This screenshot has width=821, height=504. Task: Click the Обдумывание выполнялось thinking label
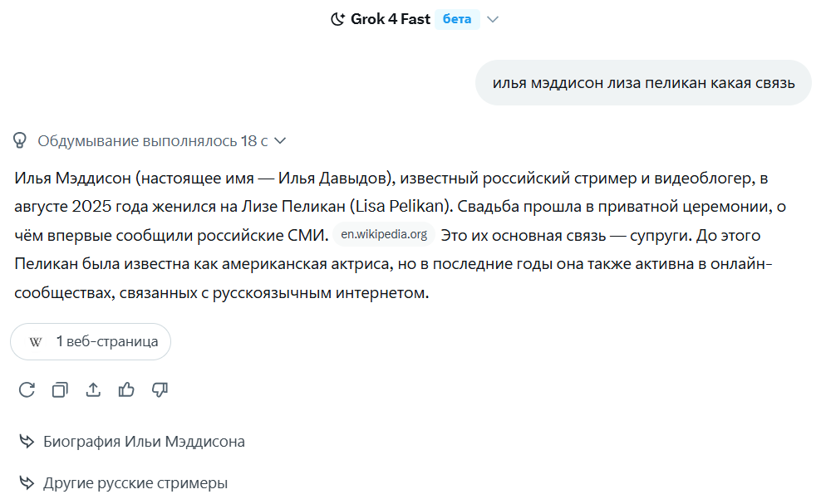pyautogui.click(x=152, y=141)
